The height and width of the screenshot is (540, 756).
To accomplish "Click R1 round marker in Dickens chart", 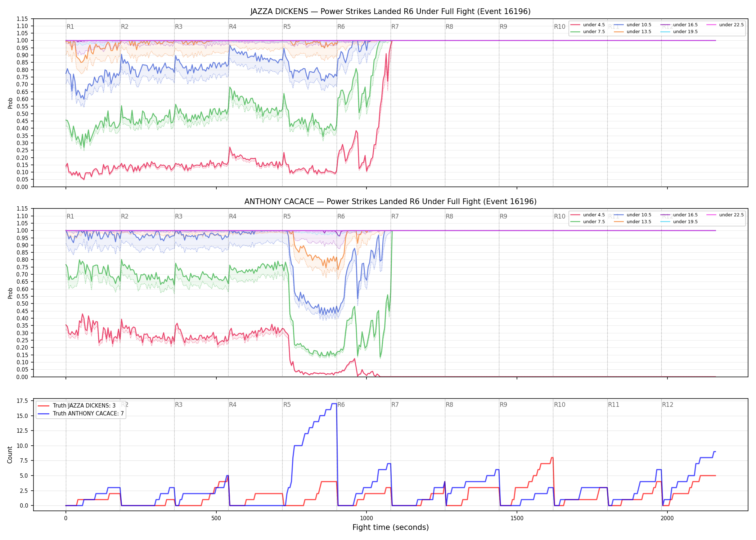I will 70,27.
